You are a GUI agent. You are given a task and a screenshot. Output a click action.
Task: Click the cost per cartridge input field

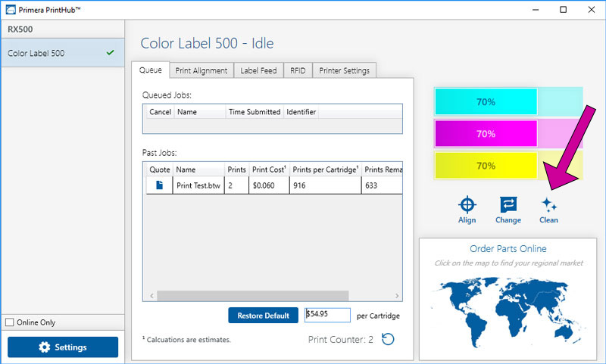(x=327, y=315)
